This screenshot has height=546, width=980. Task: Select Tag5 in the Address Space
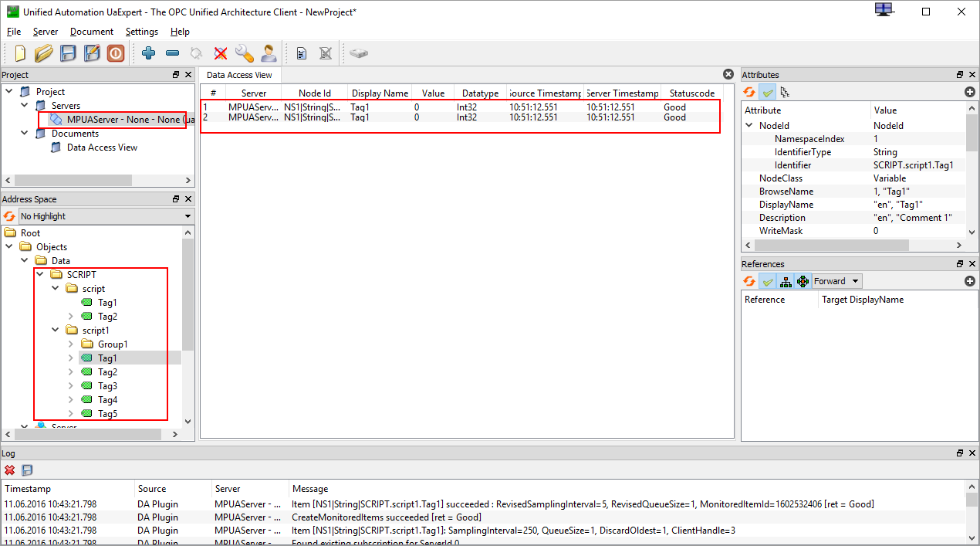click(107, 414)
